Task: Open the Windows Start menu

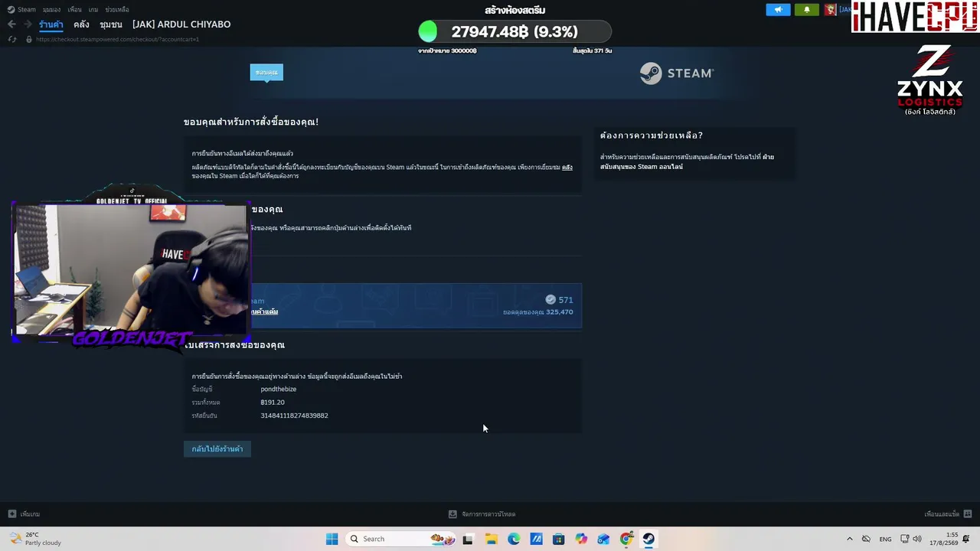Action: (332, 539)
